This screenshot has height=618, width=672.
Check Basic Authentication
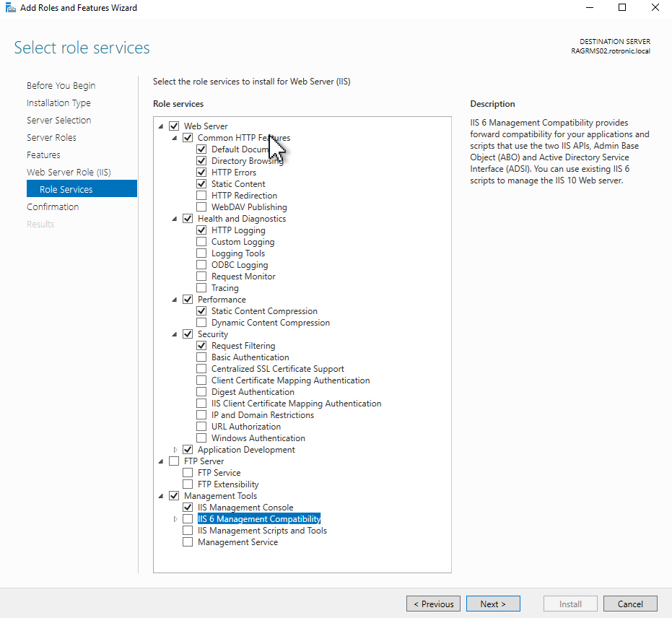(201, 357)
